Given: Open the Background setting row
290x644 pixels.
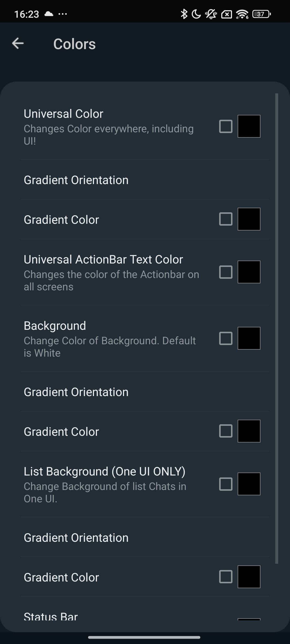Looking at the screenshot, I should pos(145,338).
